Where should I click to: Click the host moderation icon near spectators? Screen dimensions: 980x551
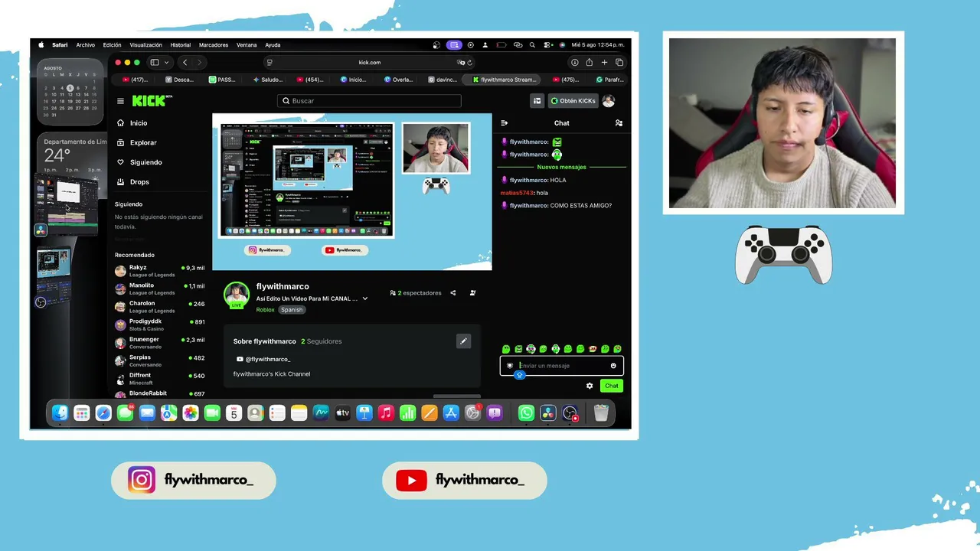pos(472,293)
